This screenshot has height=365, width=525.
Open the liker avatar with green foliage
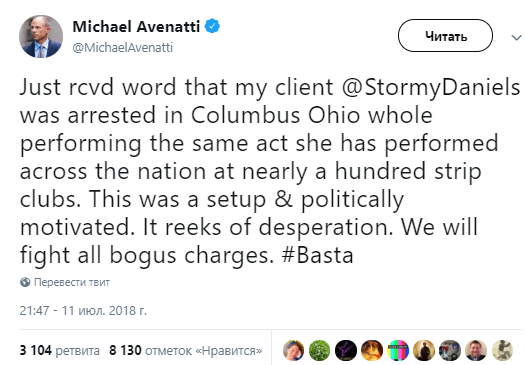(319, 350)
